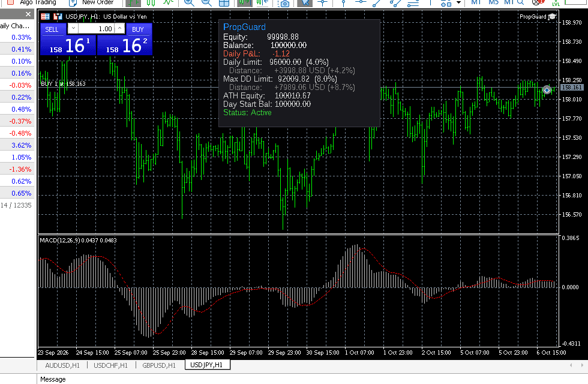Select the 0.33% daily change row
Viewport: 588px width, 384px height.
tap(17, 37)
